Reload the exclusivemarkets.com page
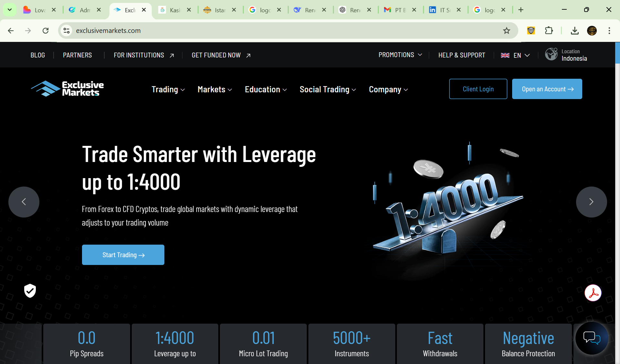The width and height of the screenshot is (620, 364). (x=46, y=31)
